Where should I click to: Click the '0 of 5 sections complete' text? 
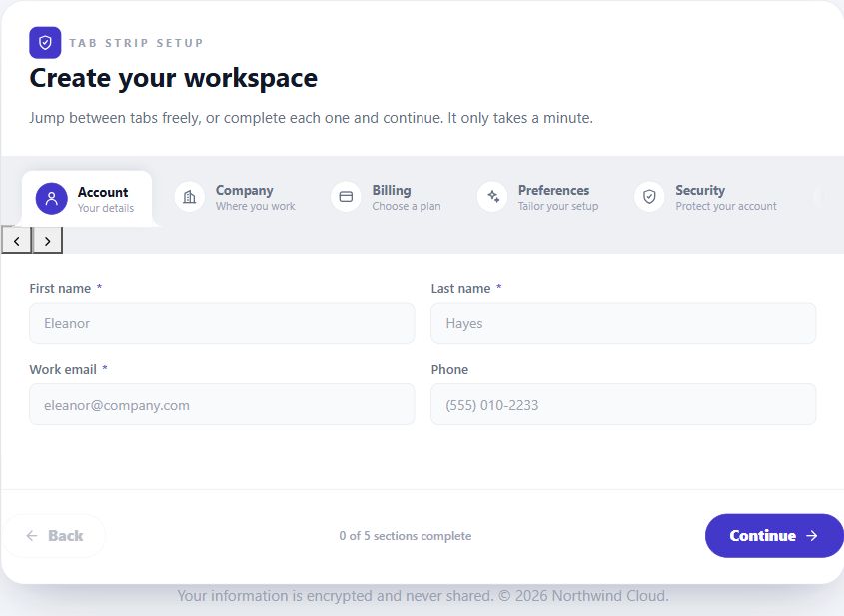click(x=406, y=536)
